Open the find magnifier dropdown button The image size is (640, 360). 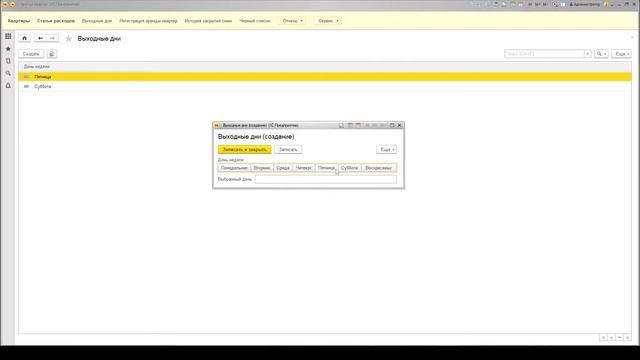tap(602, 54)
